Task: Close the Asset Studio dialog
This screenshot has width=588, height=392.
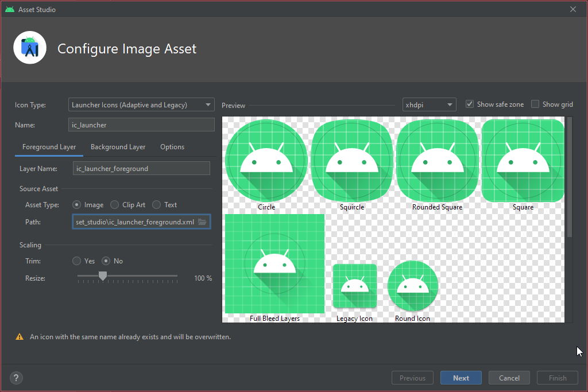Action: [573, 9]
